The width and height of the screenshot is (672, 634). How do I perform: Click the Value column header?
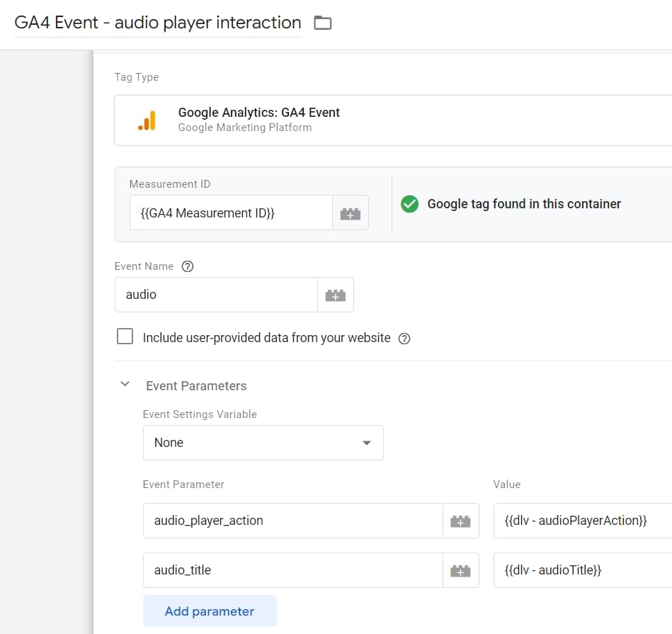507,485
